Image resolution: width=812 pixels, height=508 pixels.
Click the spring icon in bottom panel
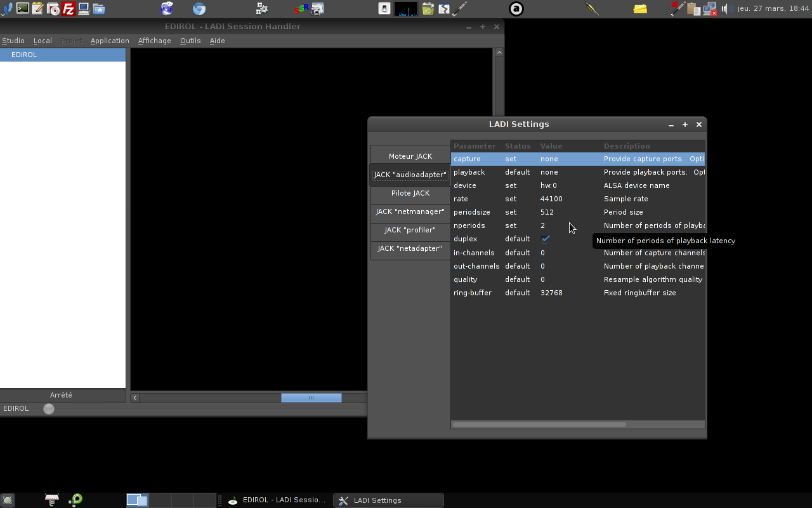tap(52, 500)
